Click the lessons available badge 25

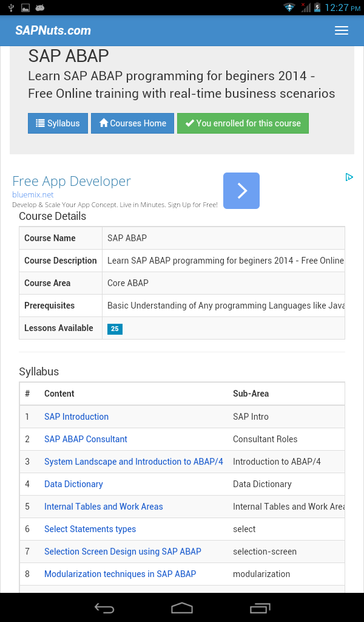[115, 329]
